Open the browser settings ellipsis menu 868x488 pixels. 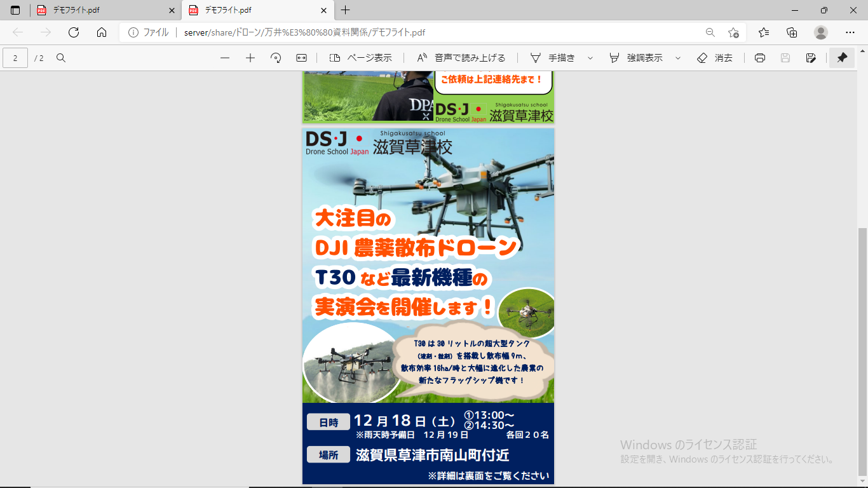point(850,32)
